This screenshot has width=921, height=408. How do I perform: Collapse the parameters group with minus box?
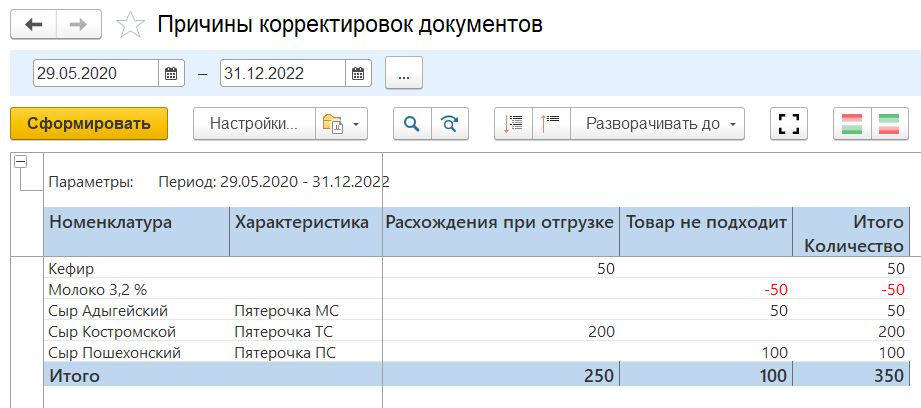tap(20, 162)
